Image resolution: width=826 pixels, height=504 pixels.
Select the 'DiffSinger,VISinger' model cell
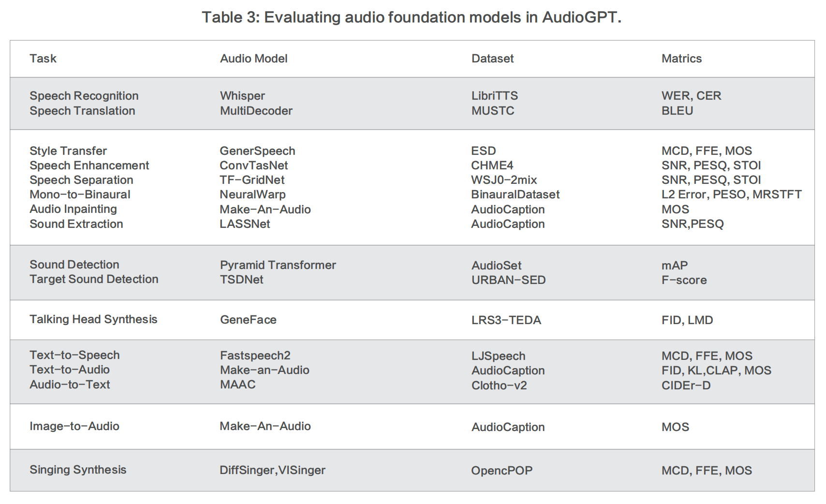coord(272,470)
